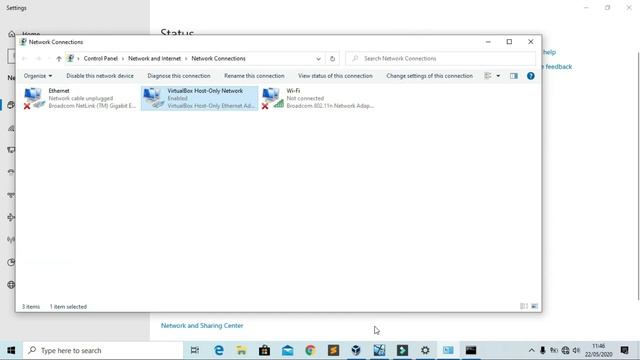This screenshot has height=360, width=640.
Task: Click Home icon in Settings sidebar
Action: click(11, 34)
